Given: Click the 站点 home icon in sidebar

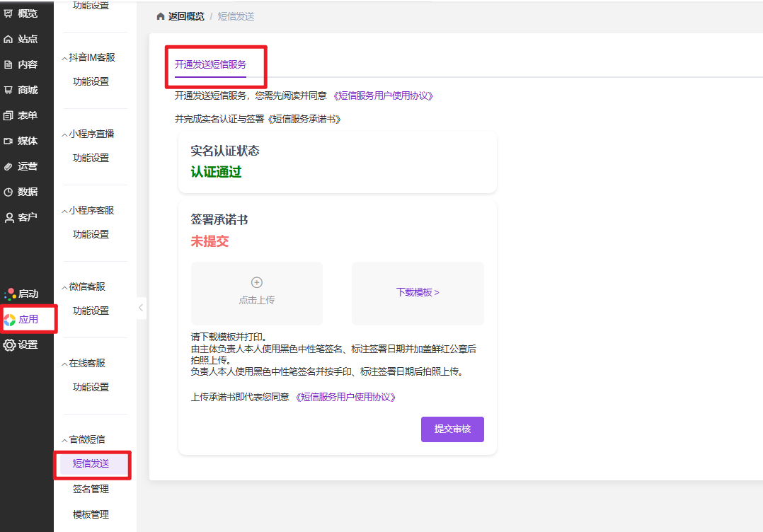Looking at the screenshot, I should coord(8,39).
